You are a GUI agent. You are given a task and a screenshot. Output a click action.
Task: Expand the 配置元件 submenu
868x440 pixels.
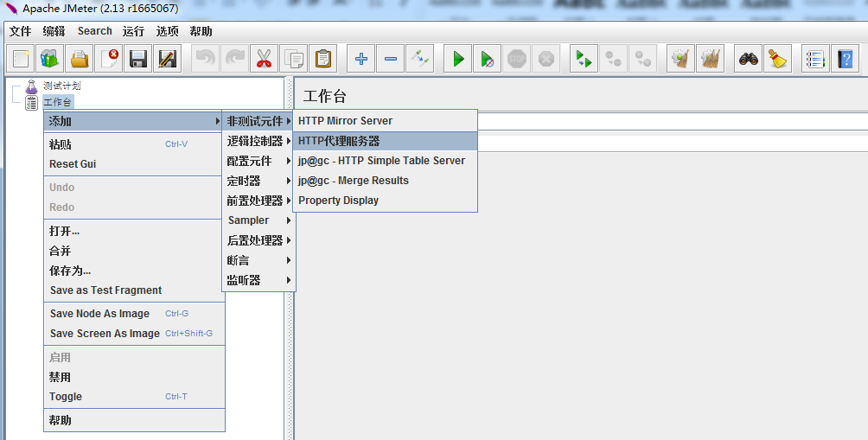pyautogui.click(x=258, y=161)
